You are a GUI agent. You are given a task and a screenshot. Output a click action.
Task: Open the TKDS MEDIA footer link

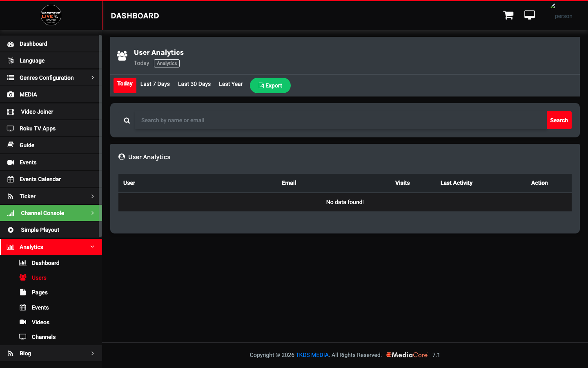pos(312,355)
